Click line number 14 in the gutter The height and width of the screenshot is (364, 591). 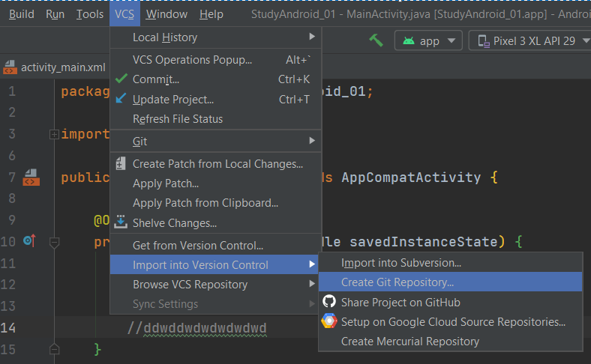pyautogui.click(x=8, y=328)
